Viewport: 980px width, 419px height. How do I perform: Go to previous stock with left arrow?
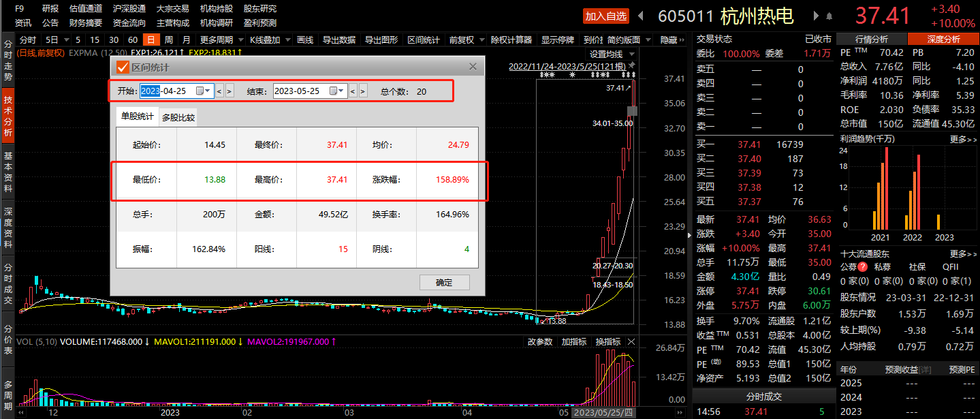click(641, 16)
